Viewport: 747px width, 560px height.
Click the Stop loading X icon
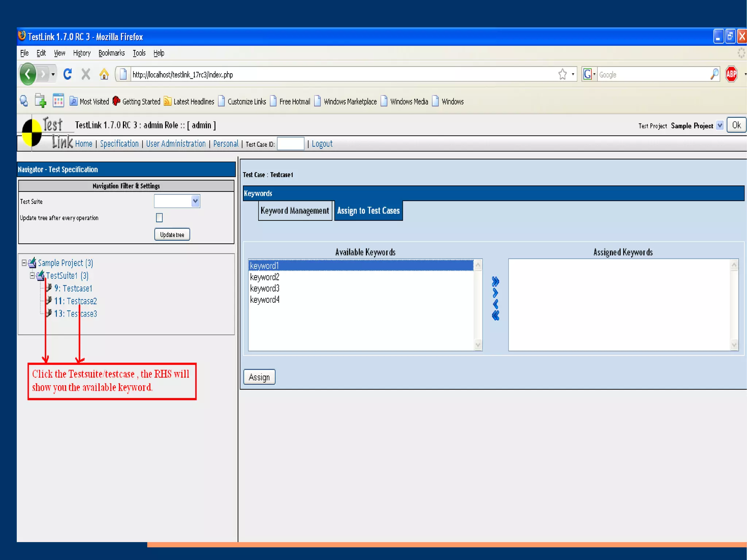coord(86,74)
